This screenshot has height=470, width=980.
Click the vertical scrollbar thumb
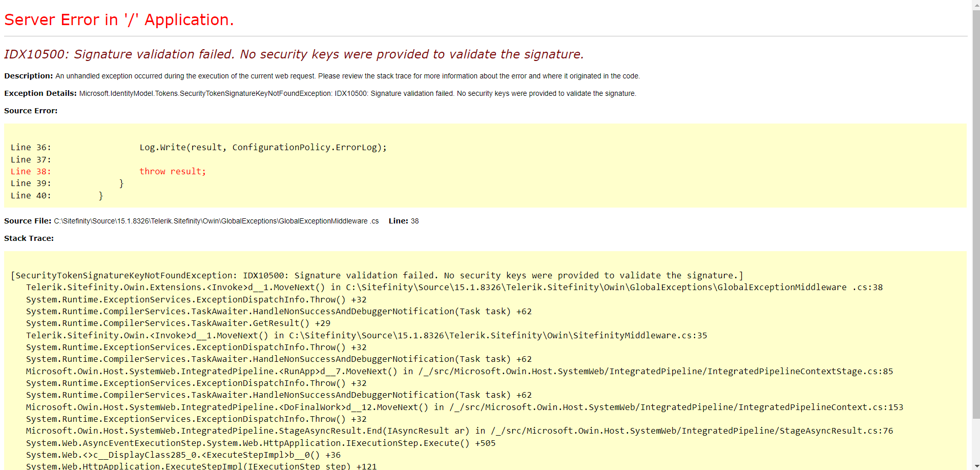(x=976, y=205)
